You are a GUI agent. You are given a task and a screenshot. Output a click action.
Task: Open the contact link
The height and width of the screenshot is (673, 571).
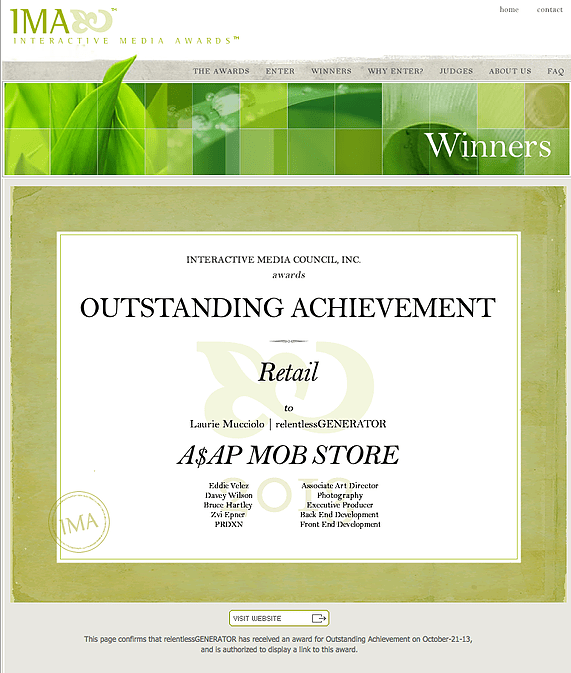pos(550,9)
